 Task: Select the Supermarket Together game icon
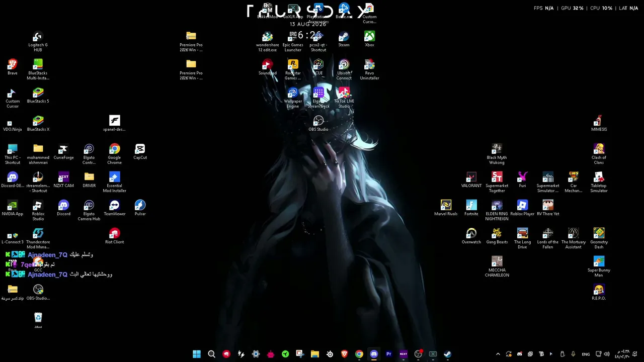coord(497,183)
